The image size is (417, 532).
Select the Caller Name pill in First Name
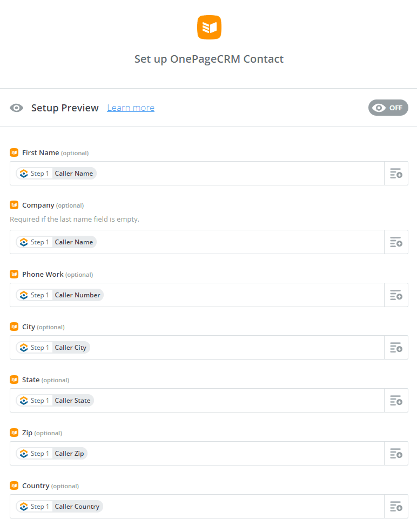56,174
